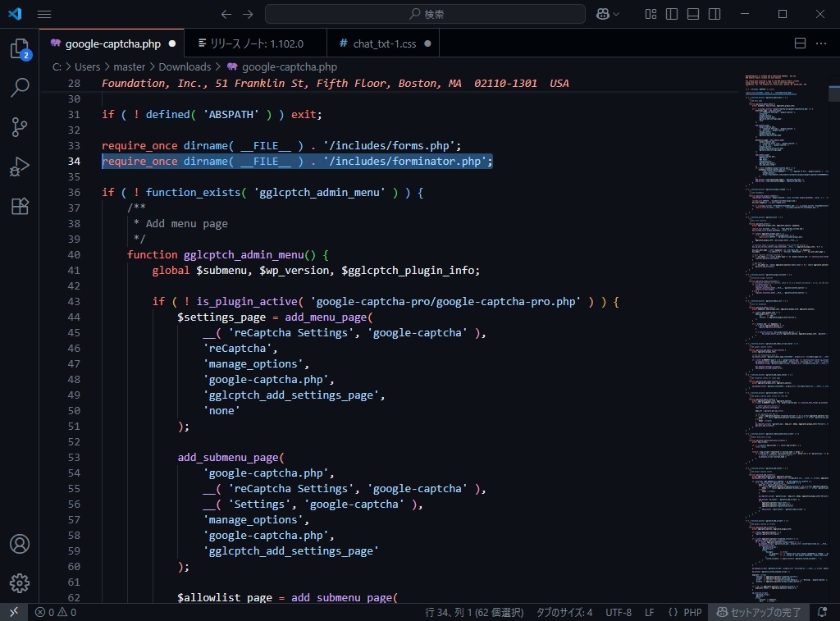Click the exit keyword on line 31
The image size is (840, 621).
point(304,115)
